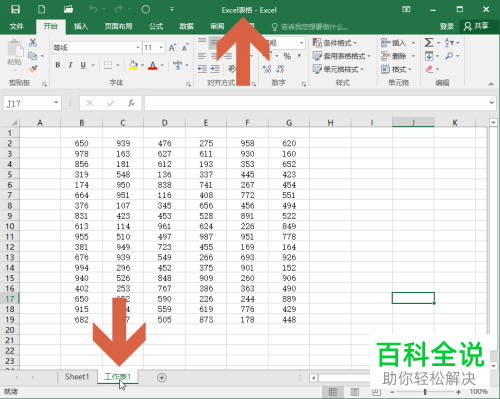
Task: Click the Undo arrow icon
Action: 93,9
